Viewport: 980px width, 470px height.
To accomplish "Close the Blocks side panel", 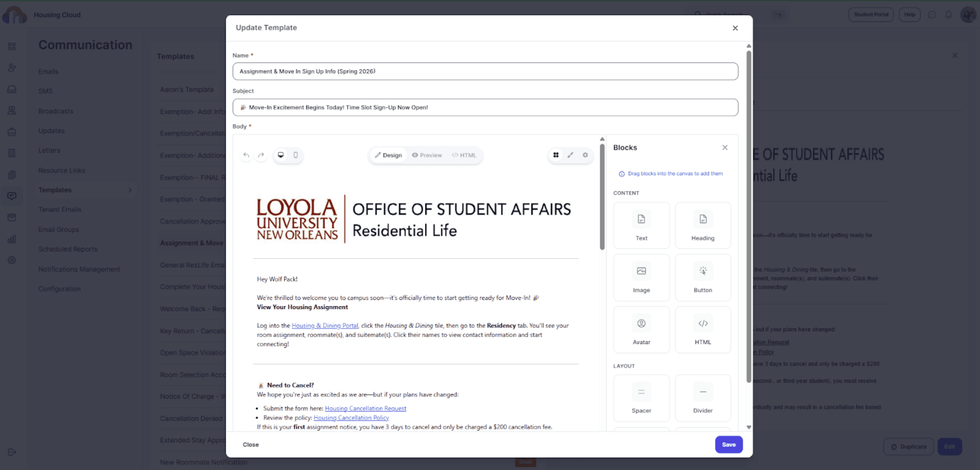I will tap(725, 148).
